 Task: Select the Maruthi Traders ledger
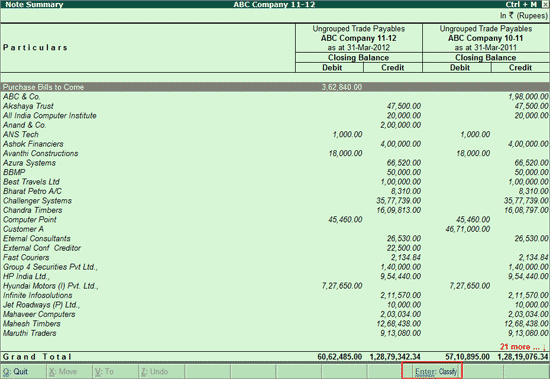pos(30,333)
